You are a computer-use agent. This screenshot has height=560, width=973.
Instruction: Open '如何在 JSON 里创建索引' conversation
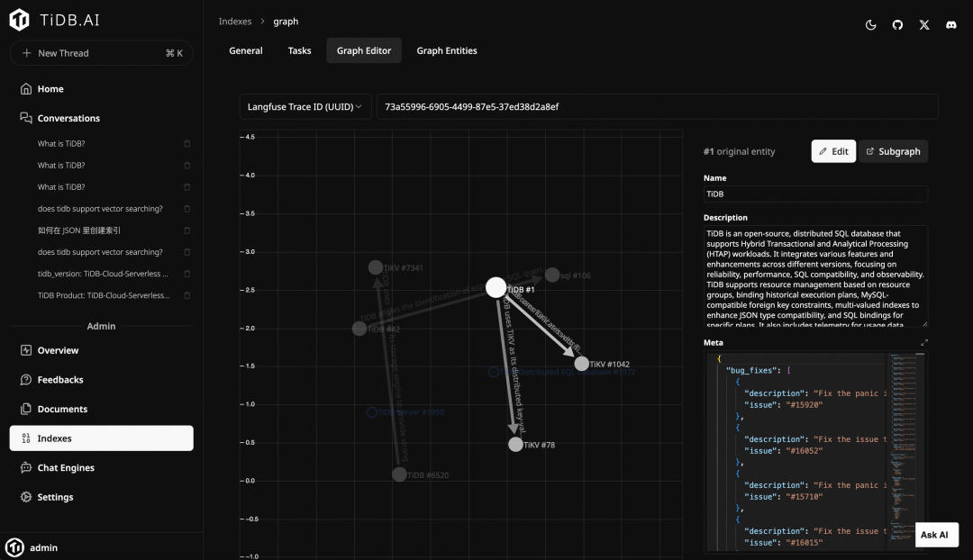coord(78,230)
